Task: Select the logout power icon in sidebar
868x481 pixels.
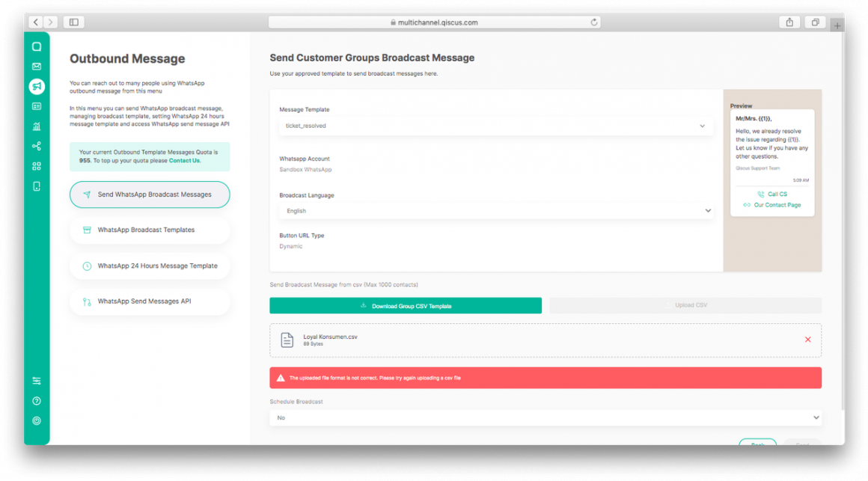Action: click(x=36, y=420)
